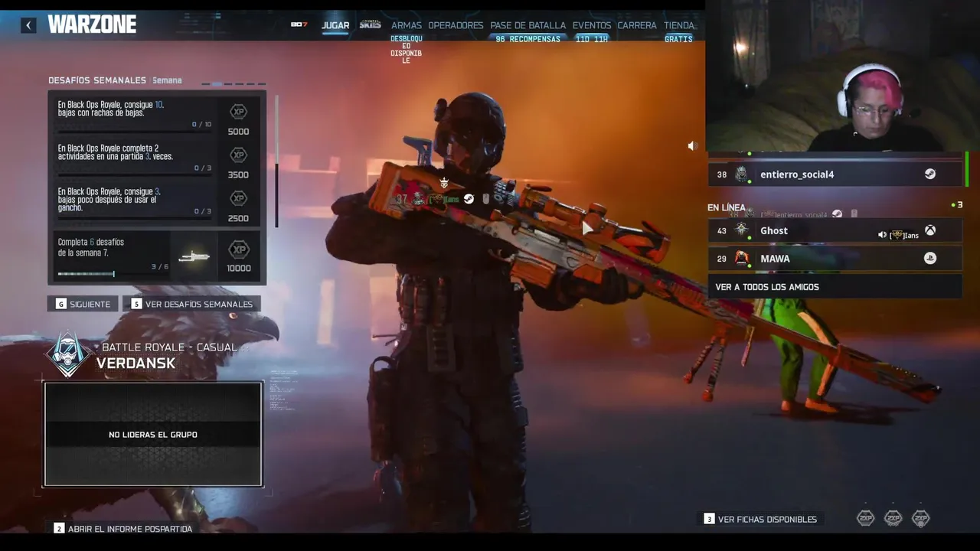980x551 pixels.
Task: Click the back arrow next to WARZONE
Action: (28, 25)
